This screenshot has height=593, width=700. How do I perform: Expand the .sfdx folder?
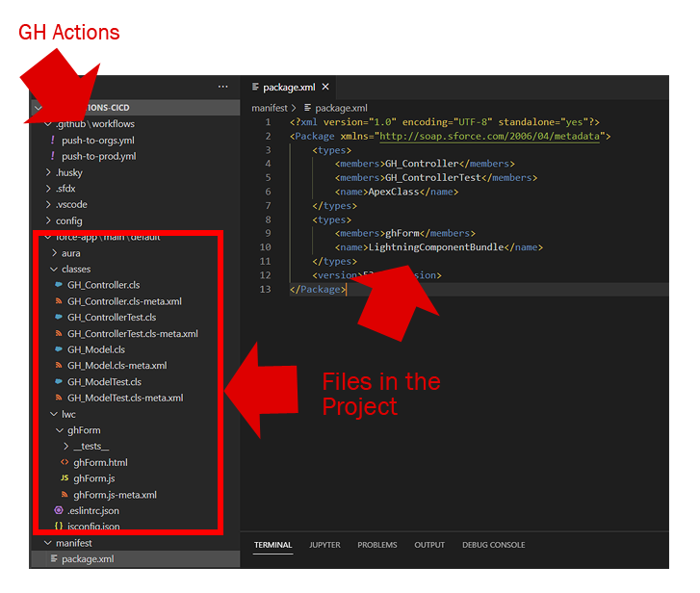pyautogui.click(x=48, y=189)
